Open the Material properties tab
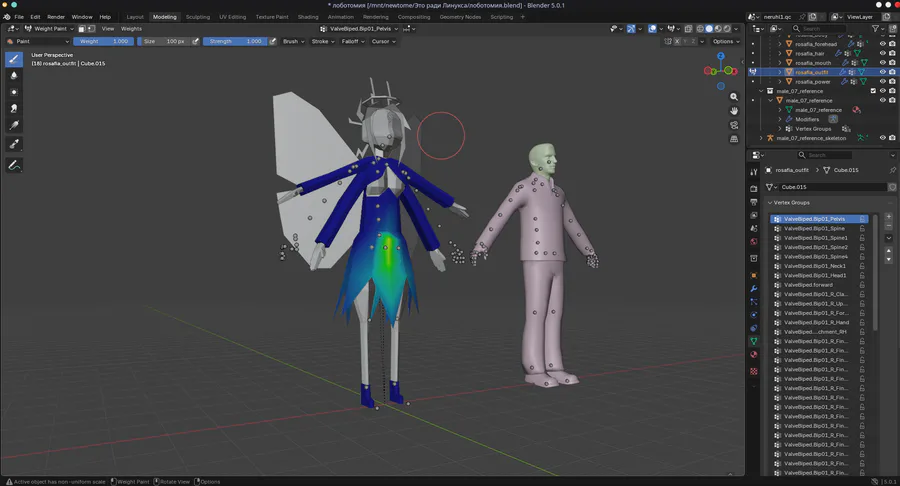The image size is (900, 486). (x=754, y=355)
